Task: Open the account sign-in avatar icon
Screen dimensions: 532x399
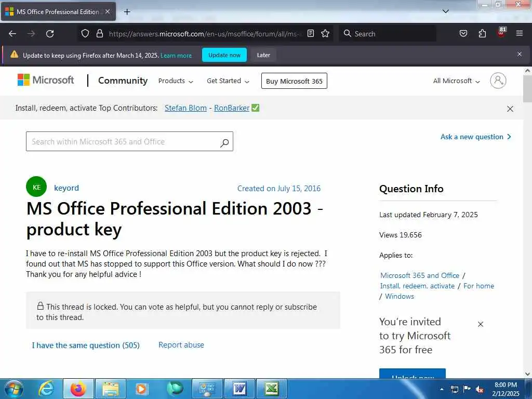Action: point(498,81)
